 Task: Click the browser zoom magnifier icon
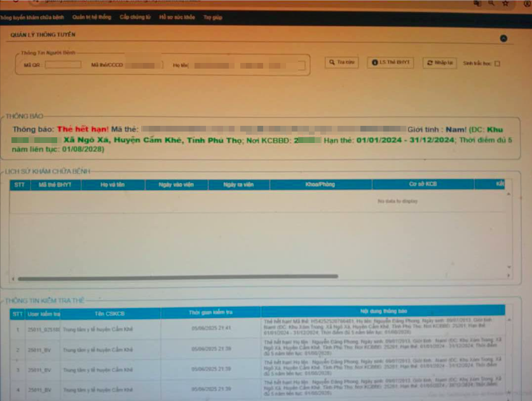point(491,3)
